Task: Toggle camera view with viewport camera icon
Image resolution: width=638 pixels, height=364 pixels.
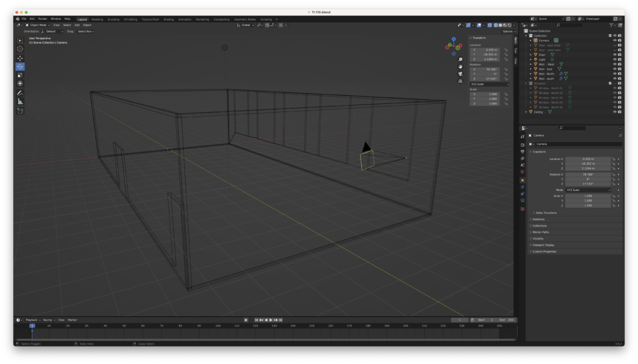Action: [460, 73]
